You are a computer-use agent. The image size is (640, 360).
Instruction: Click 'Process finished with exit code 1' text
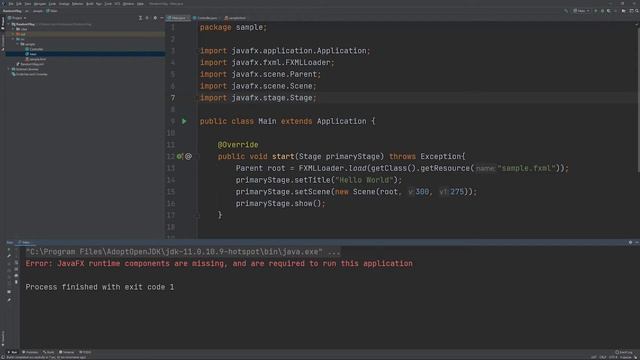[100, 287]
